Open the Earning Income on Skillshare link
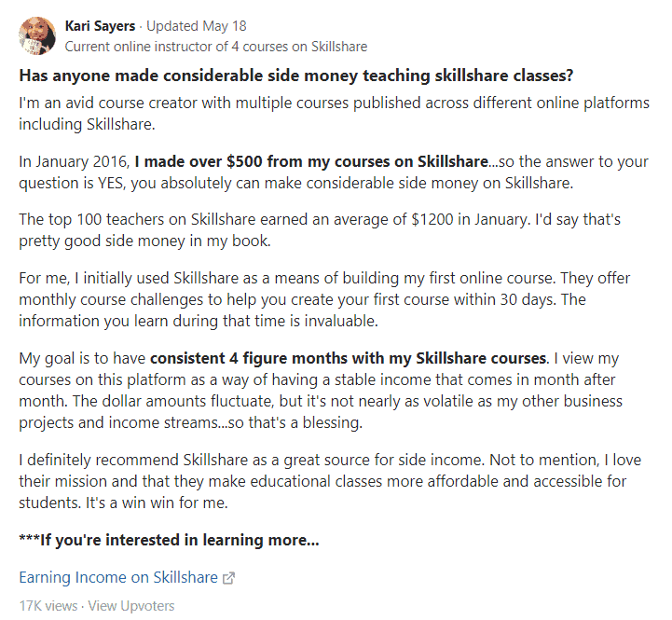 [118, 577]
